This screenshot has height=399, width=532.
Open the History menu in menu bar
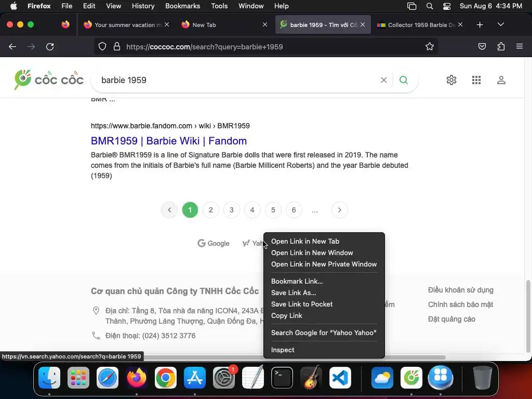[x=143, y=6]
